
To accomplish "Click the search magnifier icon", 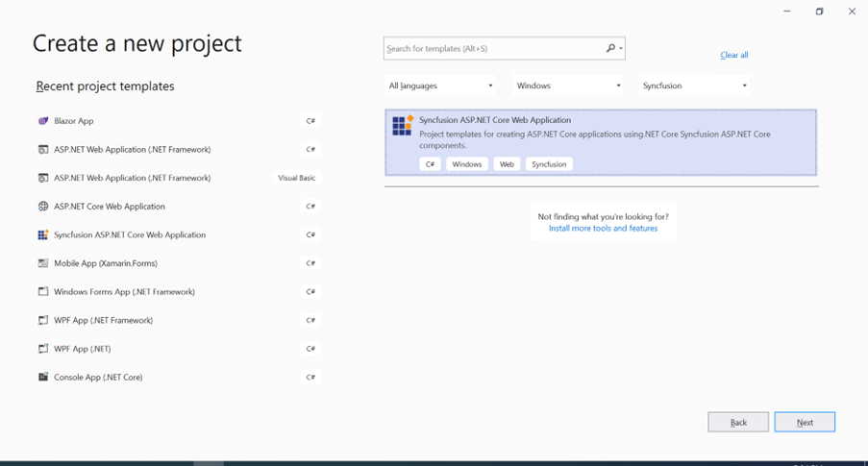I will [x=610, y=48].
